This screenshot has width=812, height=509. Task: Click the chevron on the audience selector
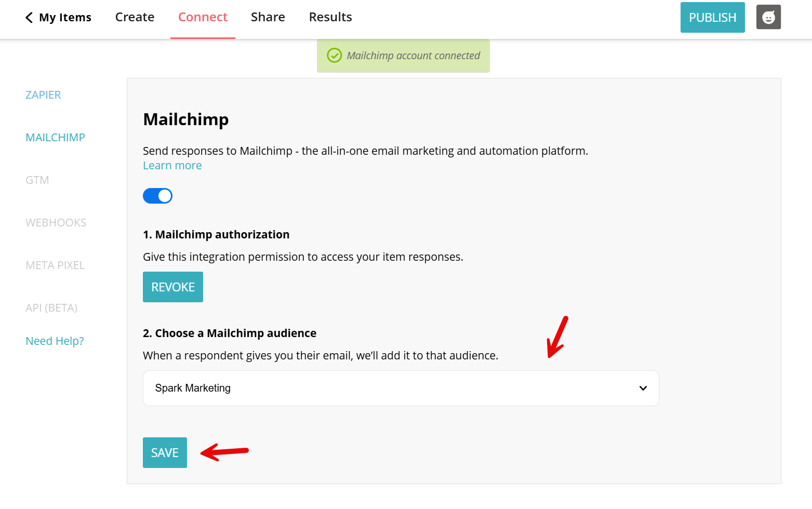(x=643, y=388)
